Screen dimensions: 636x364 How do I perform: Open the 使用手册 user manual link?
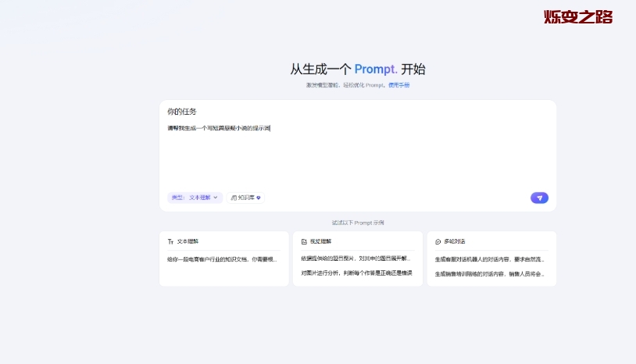[x=398, y=85]
